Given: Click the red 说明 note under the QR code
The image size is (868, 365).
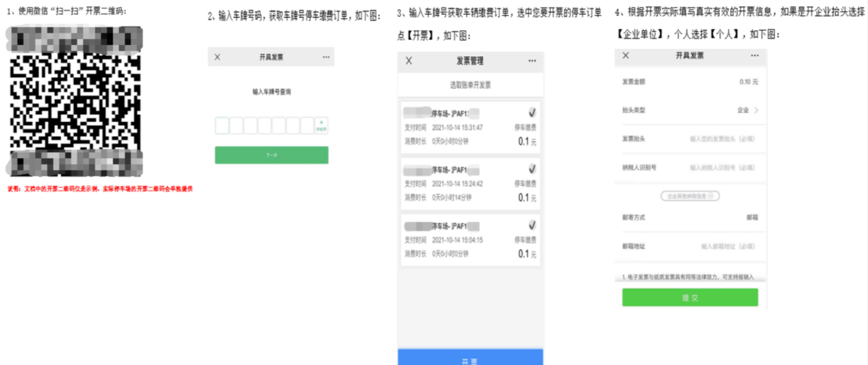Looking at the screenshot, I should [x=100, y=189].
